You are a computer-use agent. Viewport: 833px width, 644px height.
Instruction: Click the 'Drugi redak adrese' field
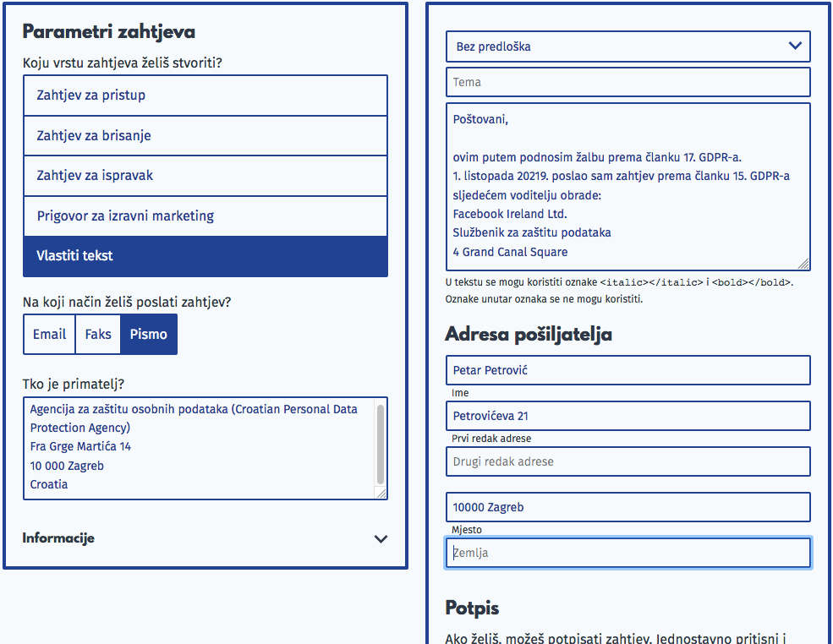coord(627,461)
